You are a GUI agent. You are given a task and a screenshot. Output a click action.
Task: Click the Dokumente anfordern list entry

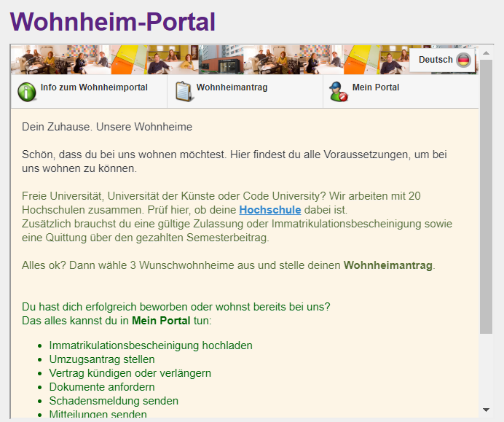coord(102,387)
